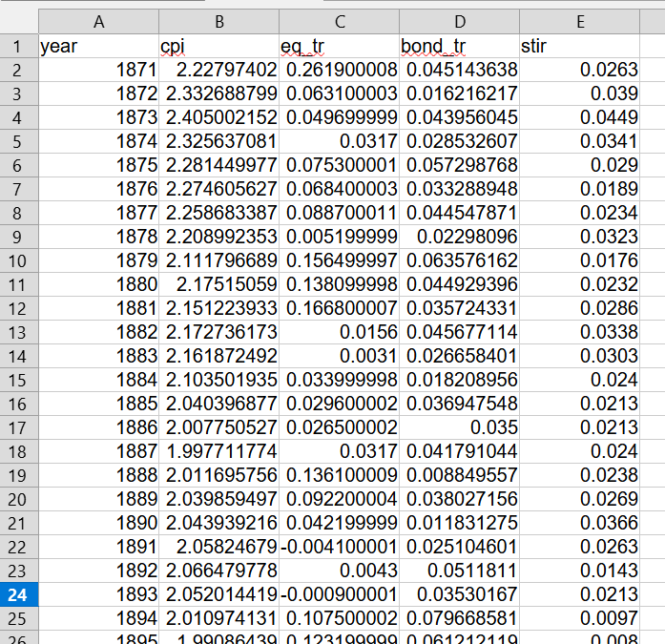Click the 'bond_tr' header cell
The image size is (665, 644).
point(459,46)
